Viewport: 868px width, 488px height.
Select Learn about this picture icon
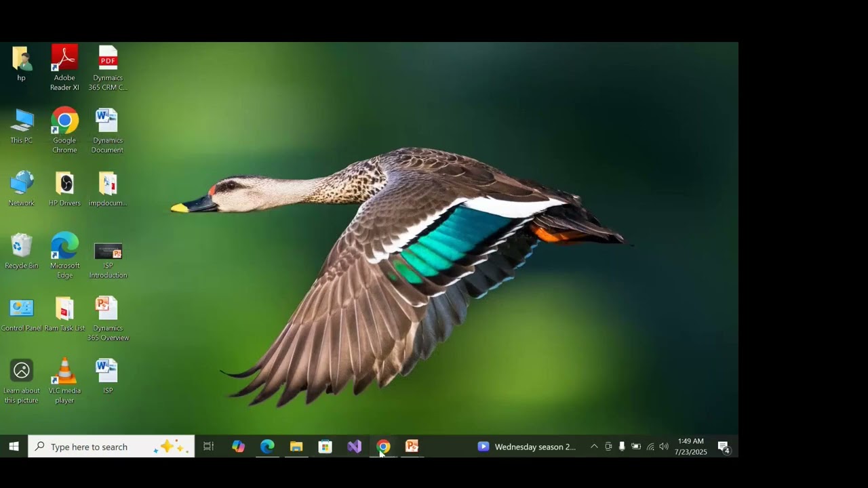tap(22, 381)
